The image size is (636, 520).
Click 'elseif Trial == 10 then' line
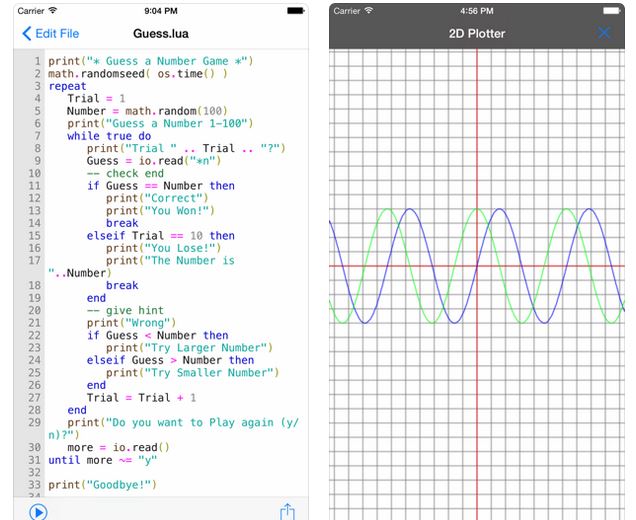[x=161, y=236]
